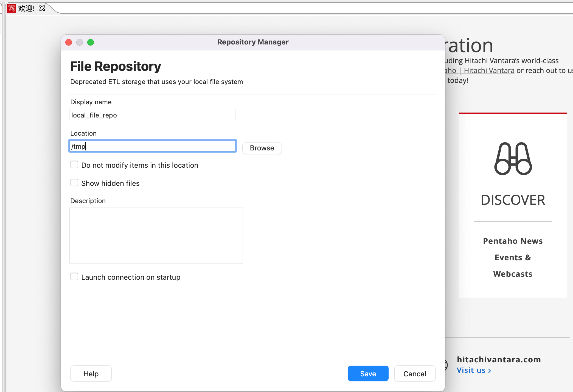The width and height of the screenshot is (573, 392).
Task: Open the Hitachi Vantara hyperlink
Action: tap(489, 71)
